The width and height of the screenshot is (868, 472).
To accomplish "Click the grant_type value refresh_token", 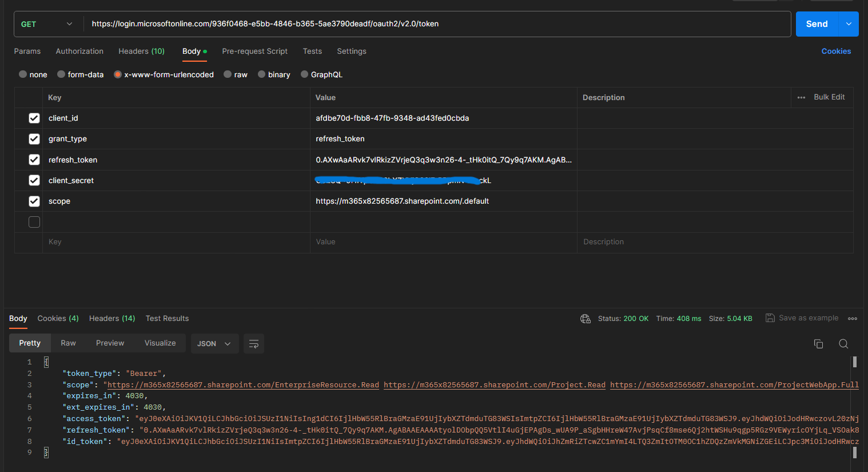I will point(340,139).
